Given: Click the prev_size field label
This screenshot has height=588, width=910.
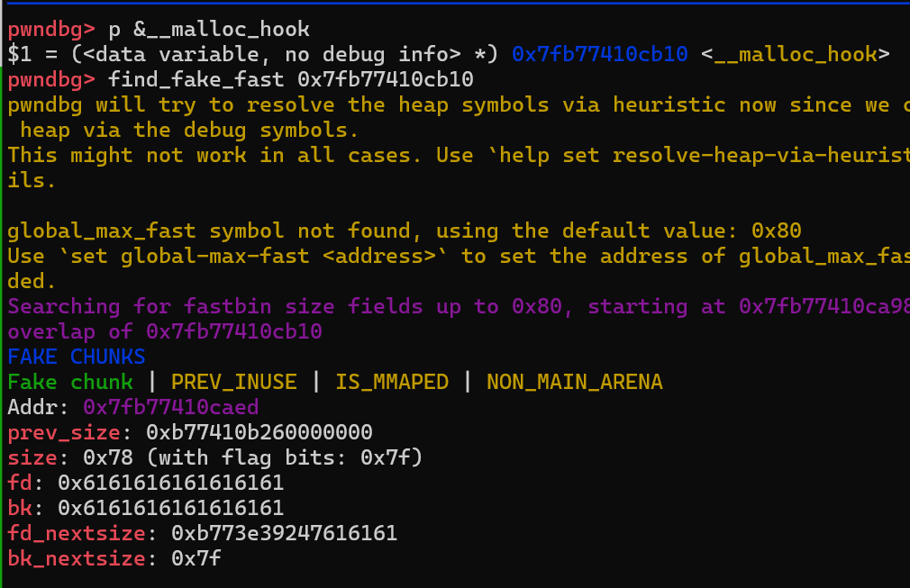Looking at the screenshot, I should coord(64,432).
